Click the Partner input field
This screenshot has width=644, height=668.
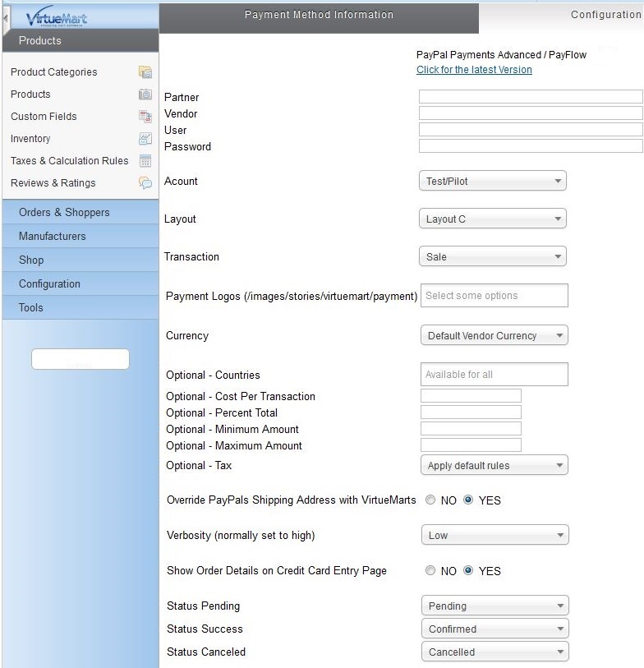pyautogui.click(x=531, y=96)
